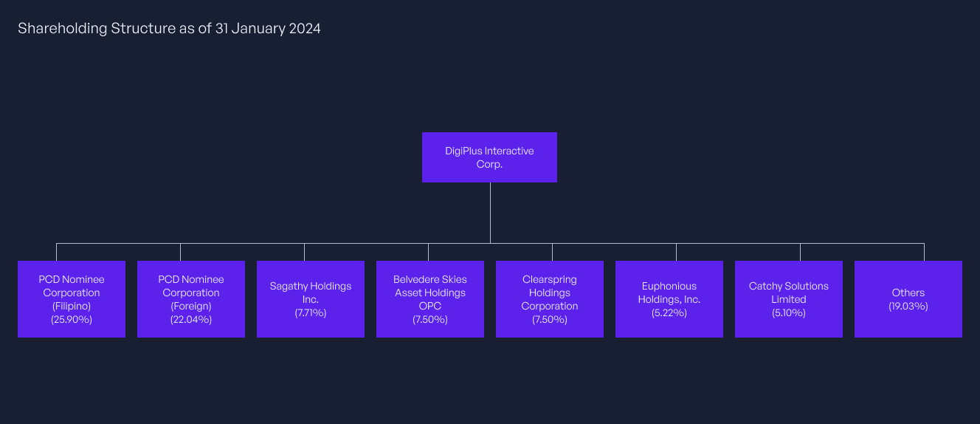The height and width of the screenshot is (424, 980).
Task: Select the PCD Nominee Corporation (Filipino) box
Action: (x=72, y=299)
